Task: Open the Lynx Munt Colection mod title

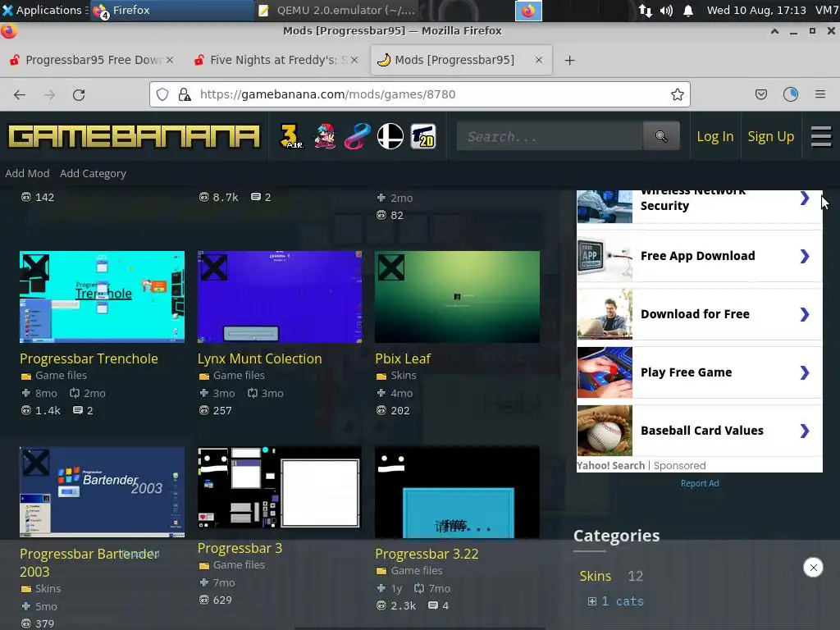Action: [260, 358]
